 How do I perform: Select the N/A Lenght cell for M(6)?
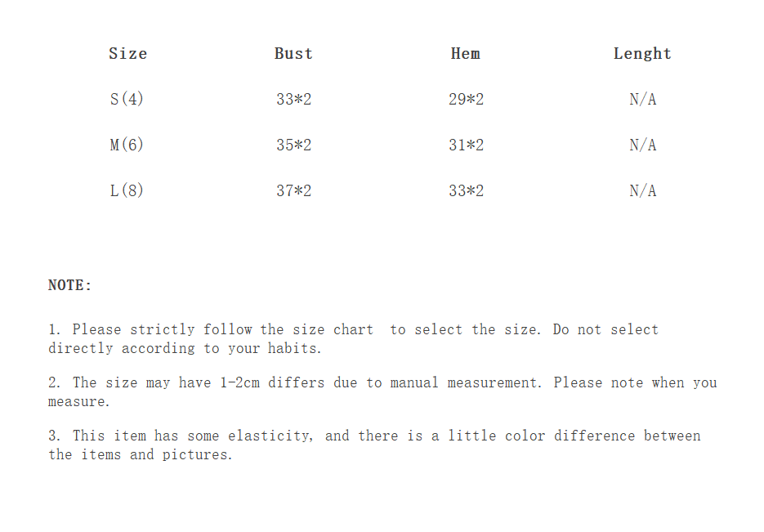642,145
